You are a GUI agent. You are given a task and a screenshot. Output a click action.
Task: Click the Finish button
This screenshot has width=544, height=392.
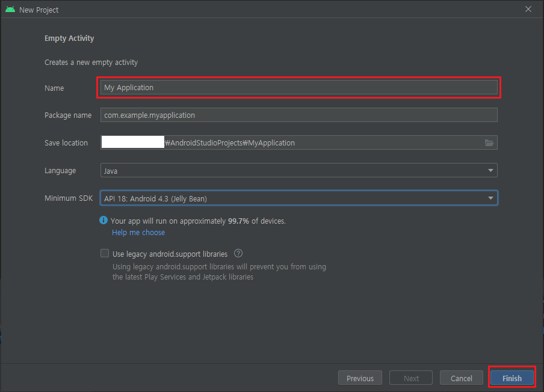(512, 378)
